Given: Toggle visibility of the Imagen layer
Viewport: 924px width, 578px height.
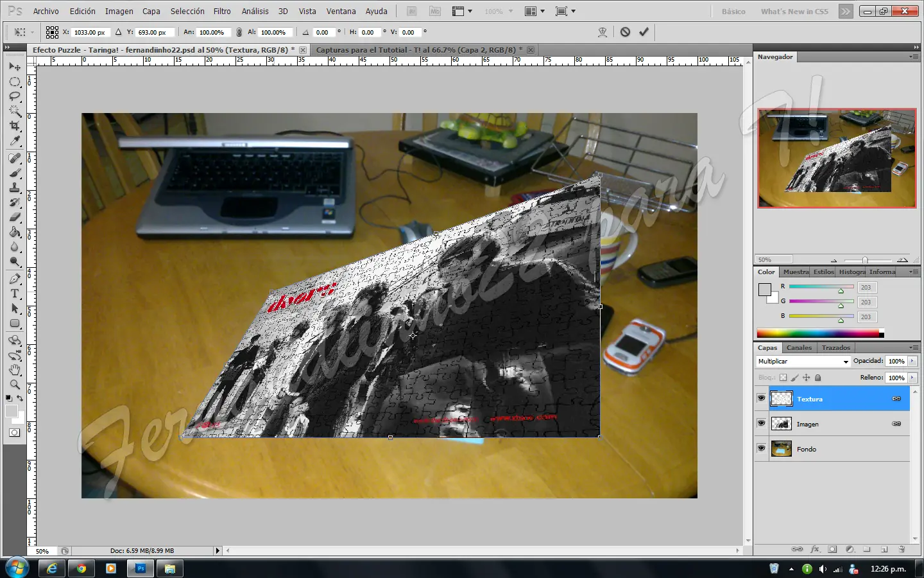Looking at the screenshot, I should click(x=761, y=424).
